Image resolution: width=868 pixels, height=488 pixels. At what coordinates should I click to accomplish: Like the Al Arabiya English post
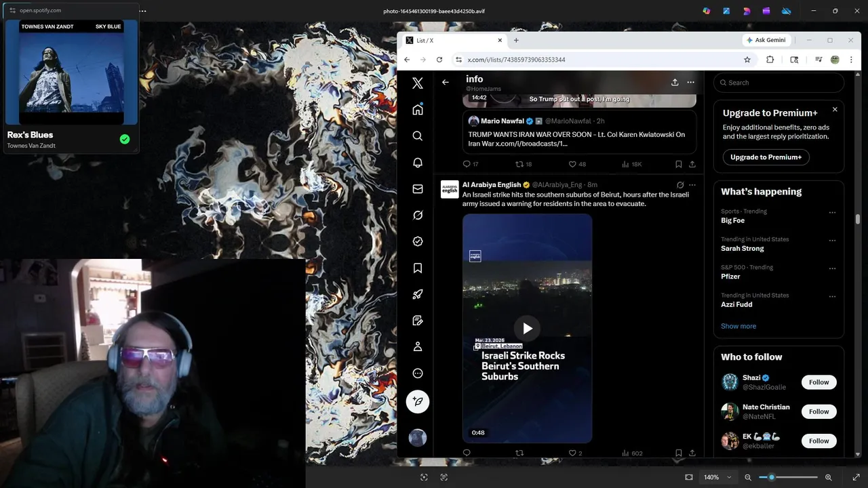[x=572, y=453]
